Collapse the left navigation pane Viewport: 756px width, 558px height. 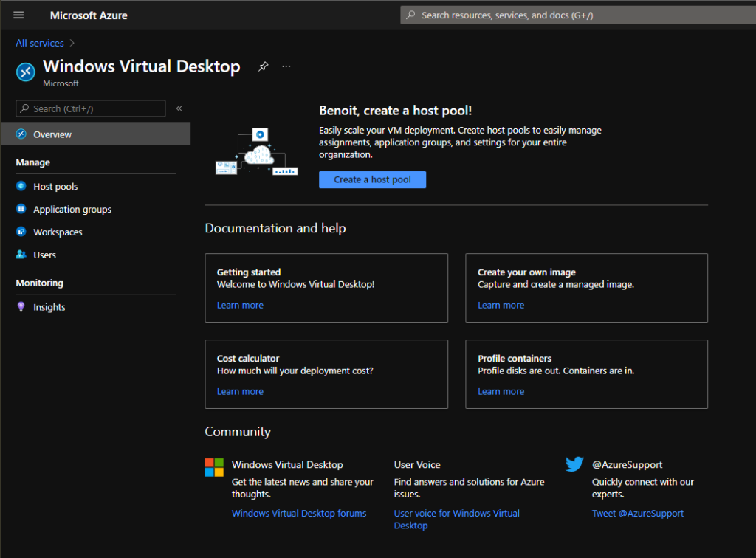click(179, 108)
